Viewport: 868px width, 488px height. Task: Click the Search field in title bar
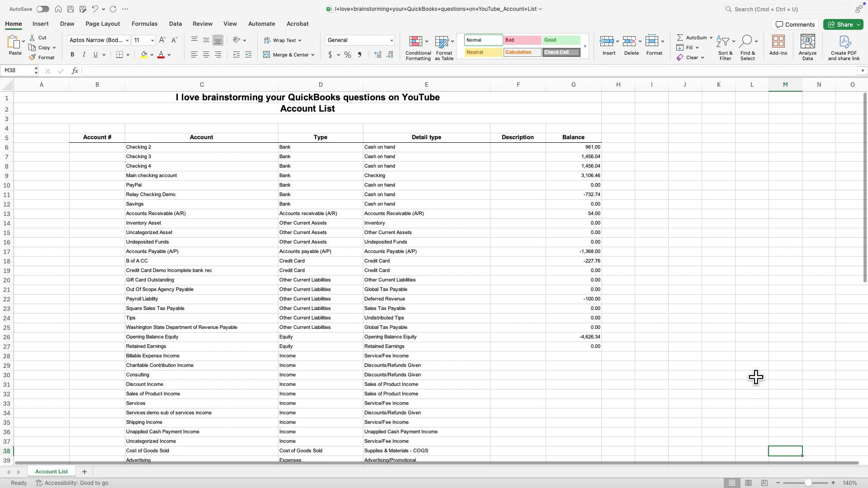click(x=786, y=9)
